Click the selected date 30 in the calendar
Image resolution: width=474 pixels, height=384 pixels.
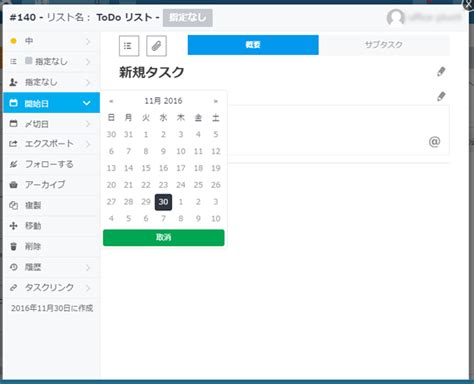163,202
